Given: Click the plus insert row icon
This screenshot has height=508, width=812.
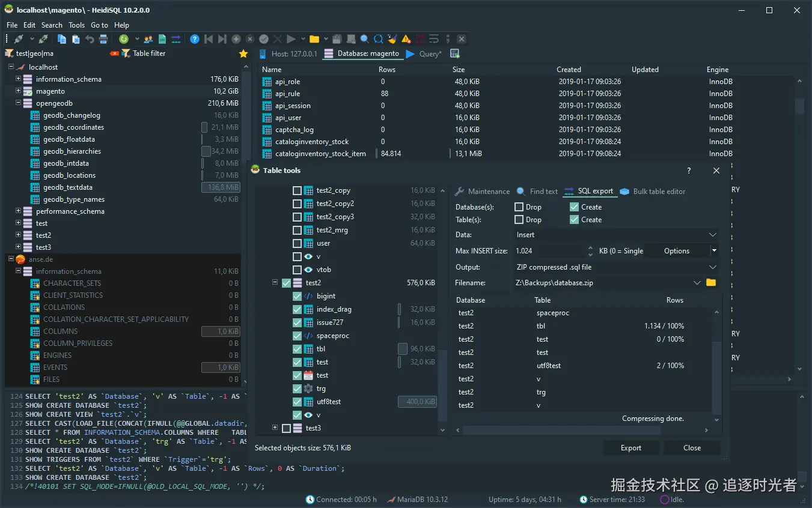Looking at the screenshot, I should coord(236,39).
